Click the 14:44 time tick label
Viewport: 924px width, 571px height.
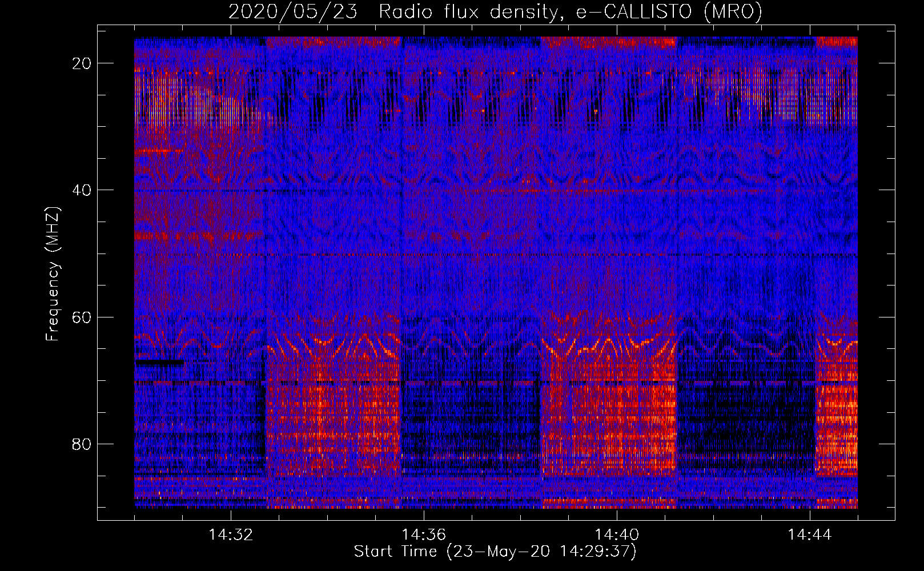point(810,535)
